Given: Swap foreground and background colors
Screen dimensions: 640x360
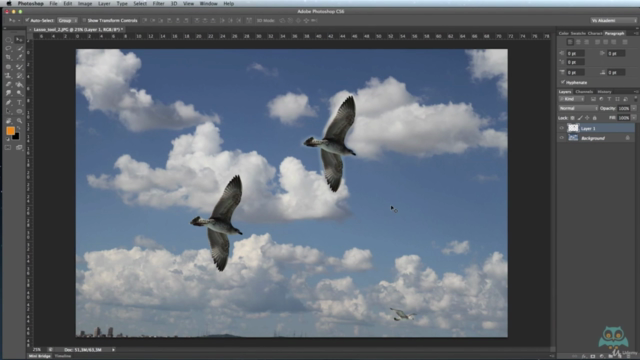Looking at the screenshot, I should pyautogui.click(x=18, y=128).
